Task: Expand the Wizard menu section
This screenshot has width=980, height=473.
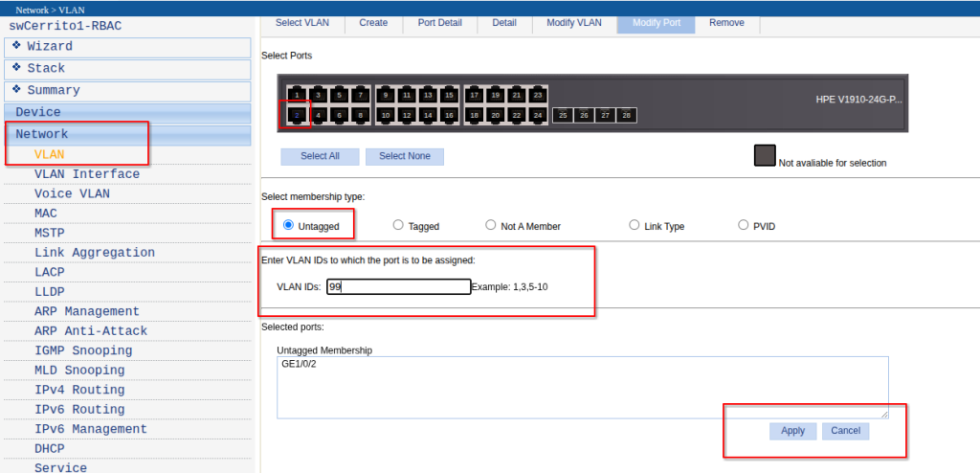Action: [x=127, y=48]
